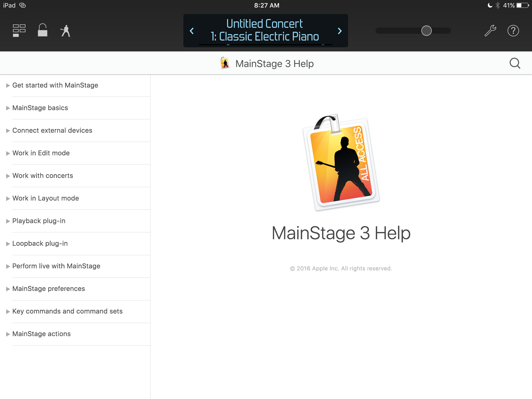
Task: Open help via the question mark icon
Action: [x=513, y=30]
